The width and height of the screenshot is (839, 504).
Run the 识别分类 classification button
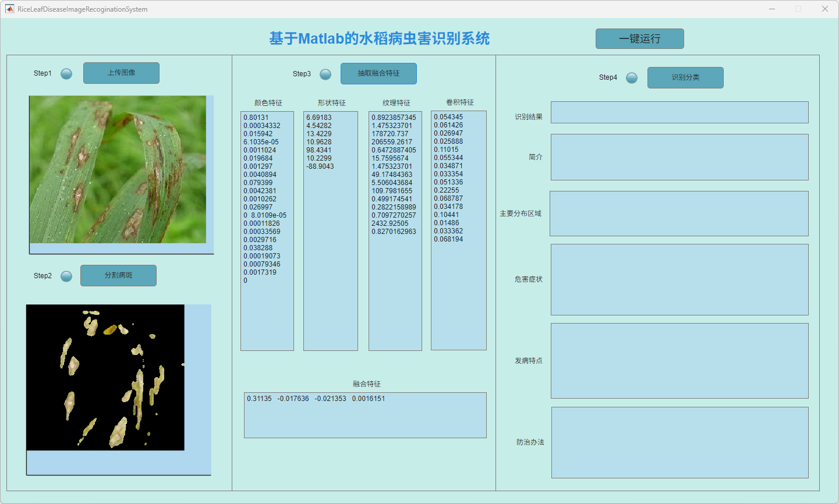[x=685, y=77]
